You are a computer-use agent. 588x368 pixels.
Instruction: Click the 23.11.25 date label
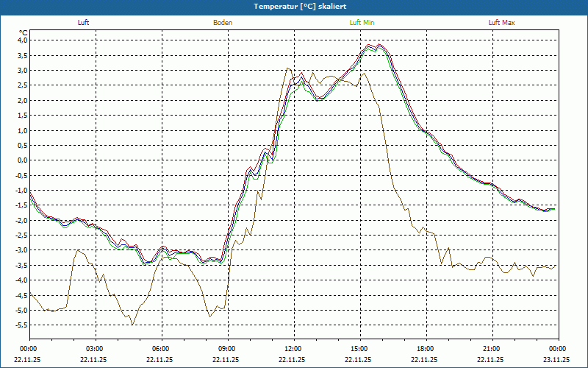[x=557, y=359]
